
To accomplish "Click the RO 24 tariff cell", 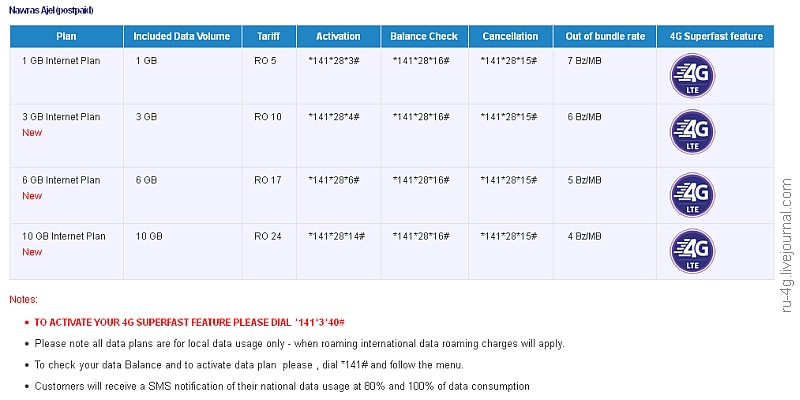I will point(268,236).
